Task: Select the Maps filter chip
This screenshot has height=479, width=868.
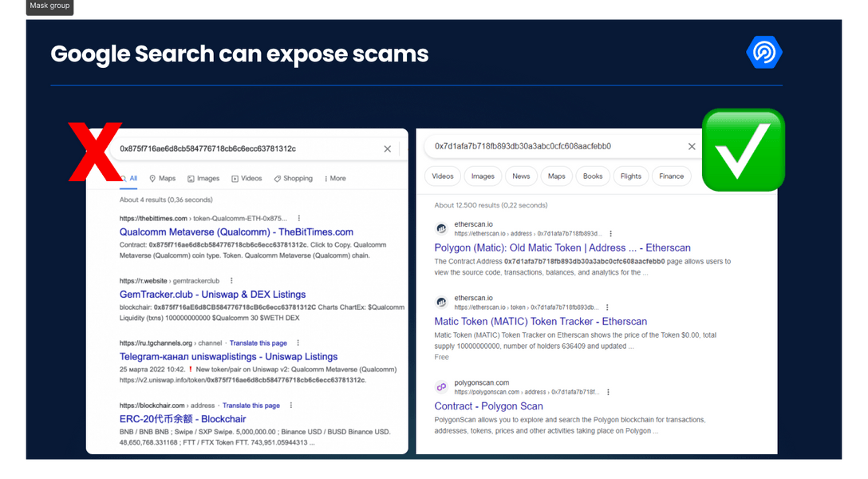Action: (x=556, y=176)
